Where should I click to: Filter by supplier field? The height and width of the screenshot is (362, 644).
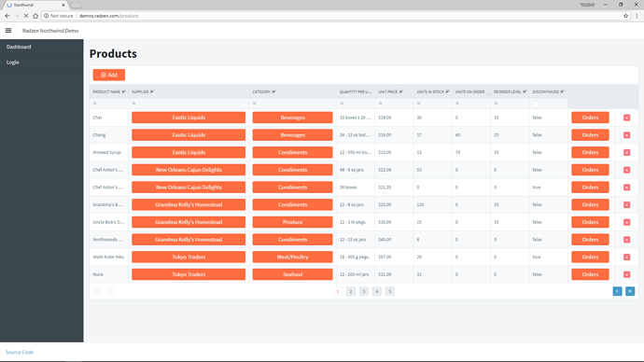tap(189, 104)
